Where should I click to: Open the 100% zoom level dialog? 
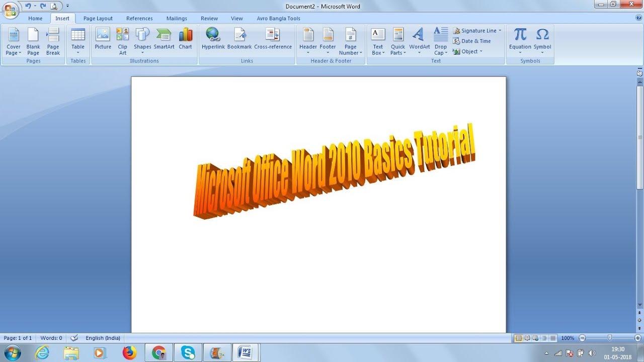[568, 338]
